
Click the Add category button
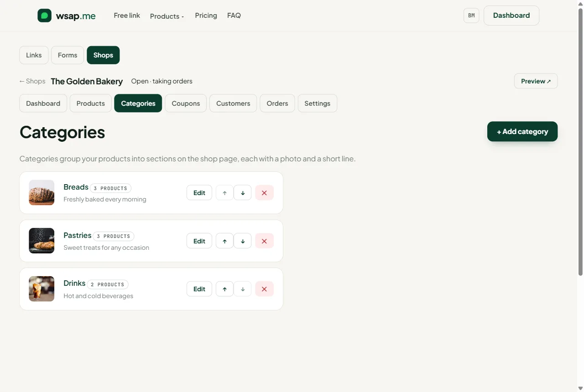pos(522,132)
